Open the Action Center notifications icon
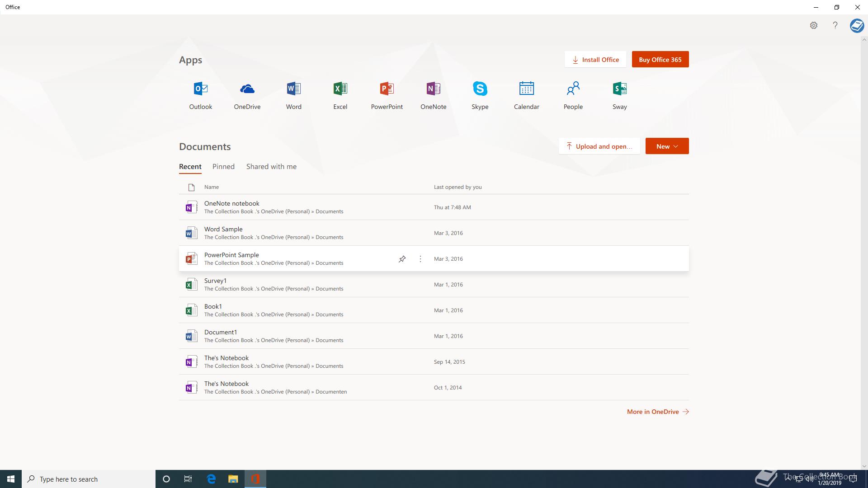This screenshot has width=868, height=488. (x=853, y=479)
